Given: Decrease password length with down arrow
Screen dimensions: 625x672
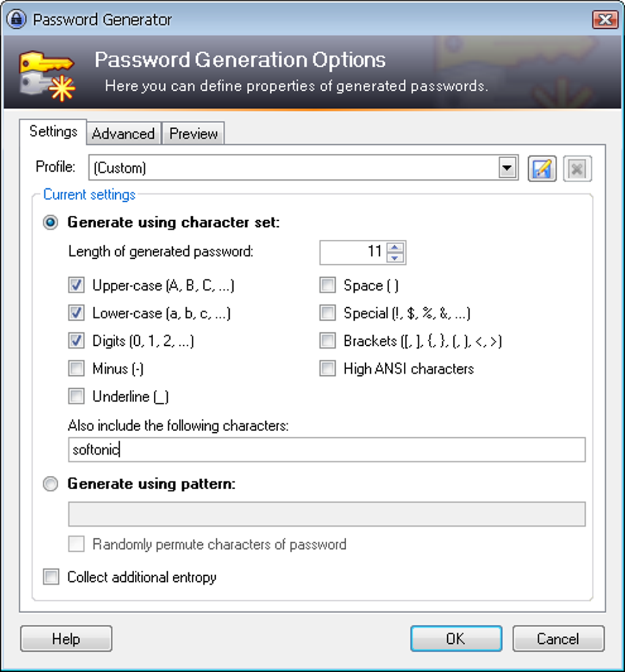Looking at the screenshot, I should pyautogui.click(x=396, y=258).
